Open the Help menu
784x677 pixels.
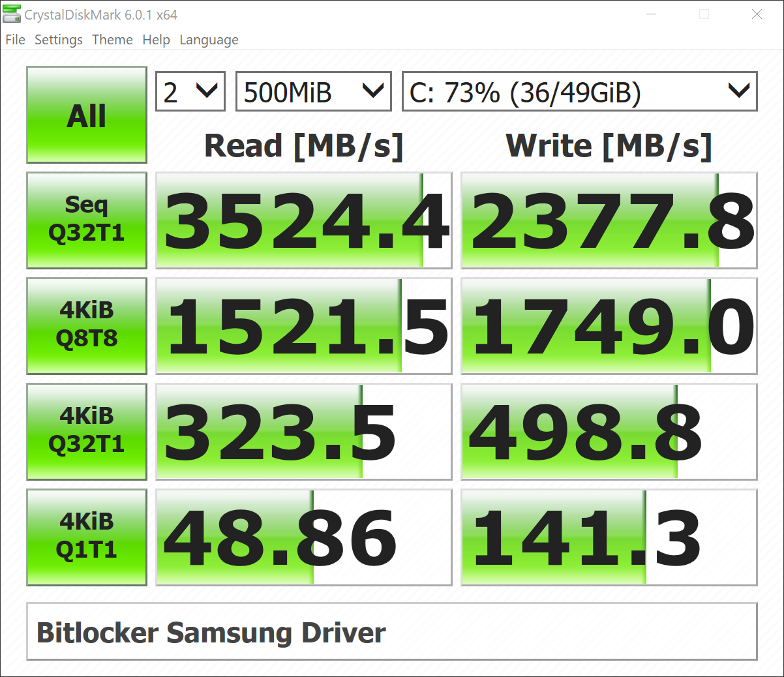click(x=156, y=40)
